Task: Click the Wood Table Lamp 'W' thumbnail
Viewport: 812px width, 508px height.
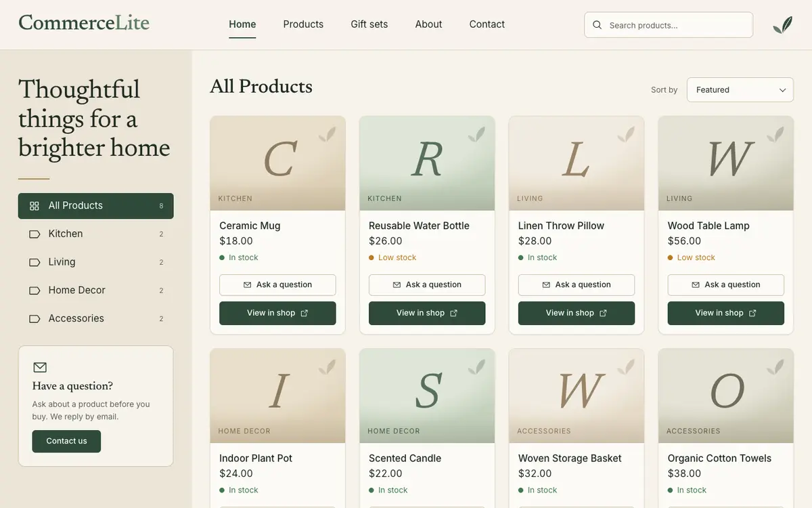Action: (x=726, y=163)
